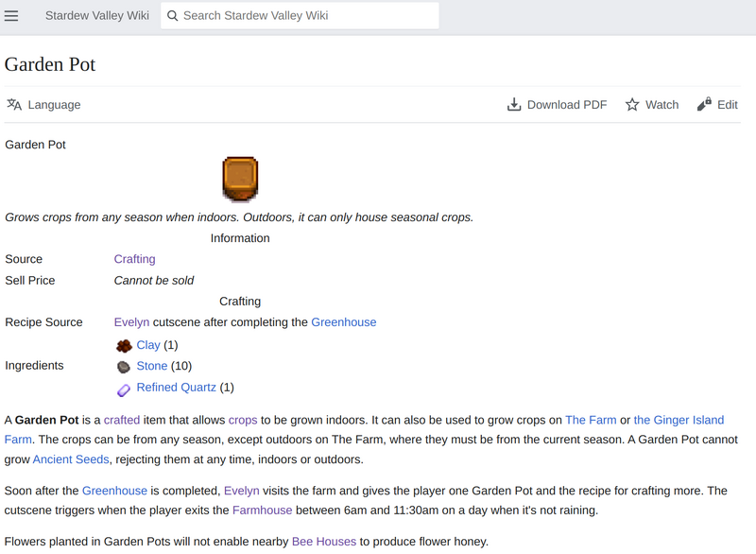Click the Clay item icon
Viewport: 756px width, 554px height.
pyautogui.click(x=124, y=346)
